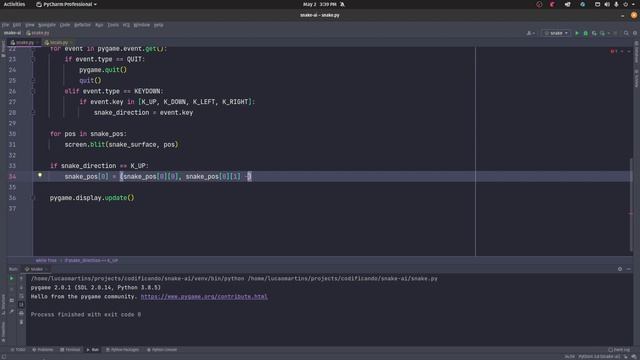Click the snake-ai project in the navigation bar

tap(12, 33)
